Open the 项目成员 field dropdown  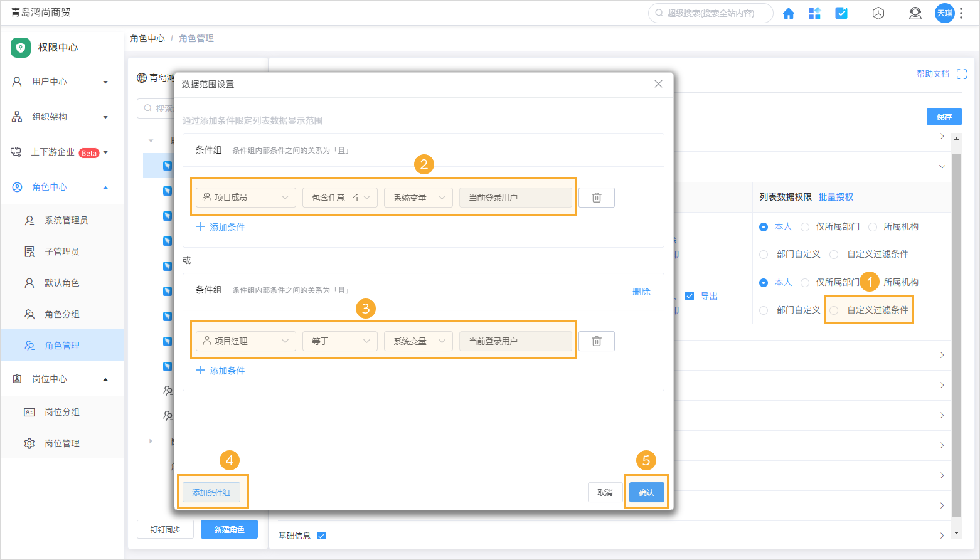point(245,197)
